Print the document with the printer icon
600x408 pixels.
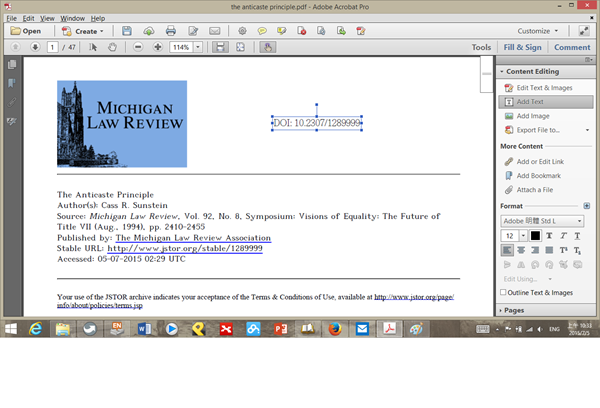tap(171, 31)
